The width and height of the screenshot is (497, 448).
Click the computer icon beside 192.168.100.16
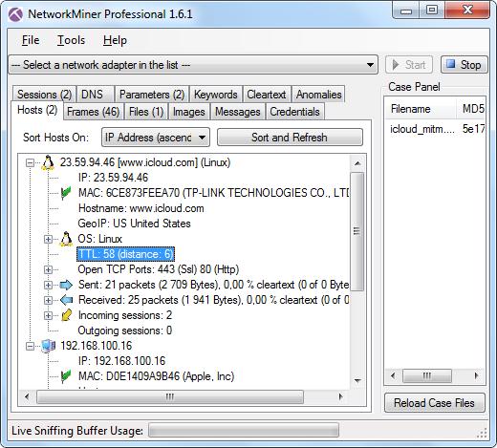[48, 346]
